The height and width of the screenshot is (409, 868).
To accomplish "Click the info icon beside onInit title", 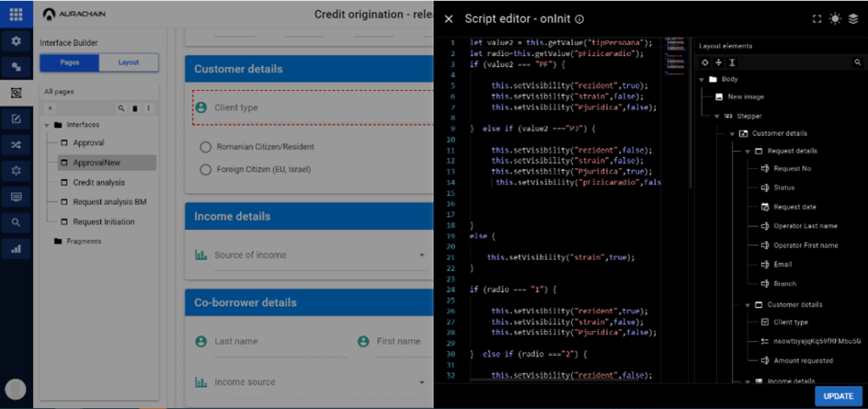I will click(580, 19).
